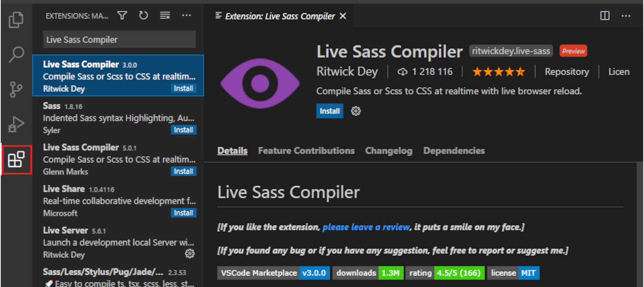The image size is (644, 287).
Task: Click the red Preview badge
Action: coord(573,51)
